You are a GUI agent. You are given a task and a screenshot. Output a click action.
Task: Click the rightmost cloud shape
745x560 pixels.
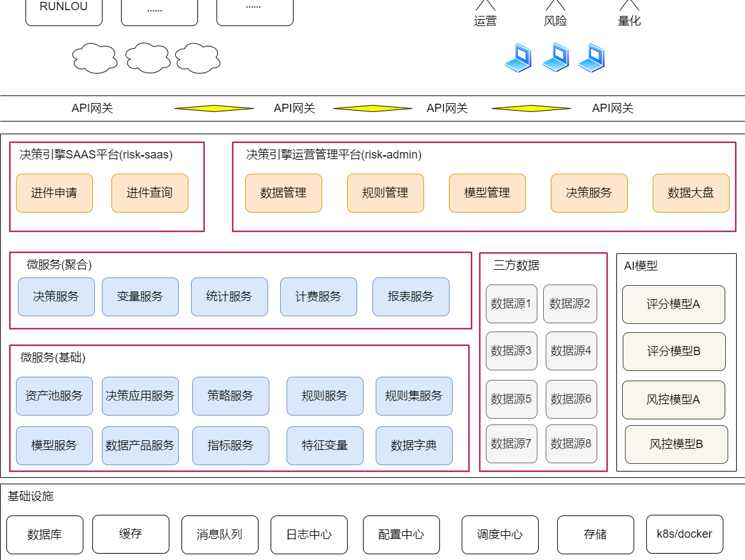197,59
